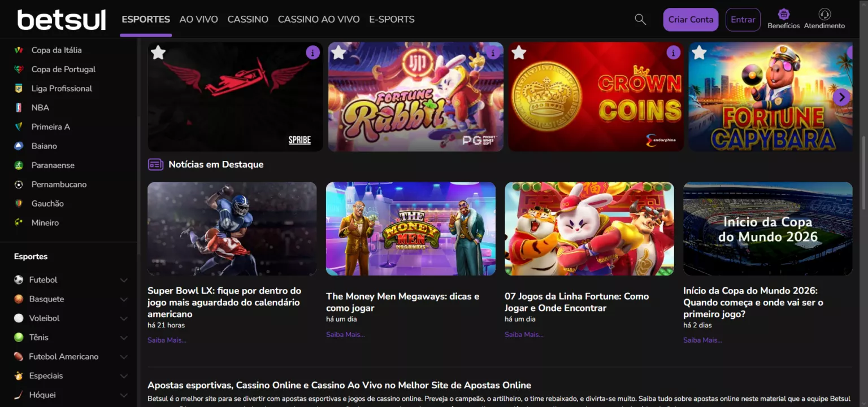This screenshot has width=868, height=407.
Task: Open the Benefícios icon
Action: pos(783,15)
